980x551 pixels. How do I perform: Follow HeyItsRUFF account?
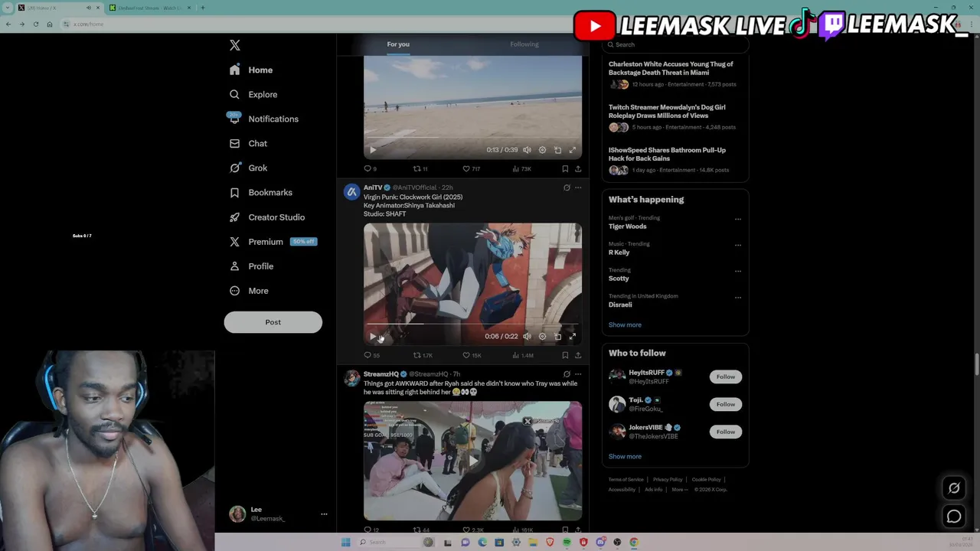click(725, 377)
